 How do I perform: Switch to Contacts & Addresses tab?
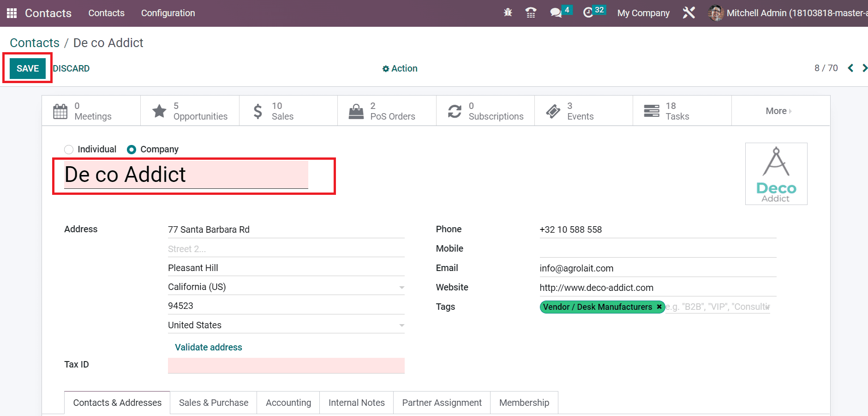tap(117, 403)
